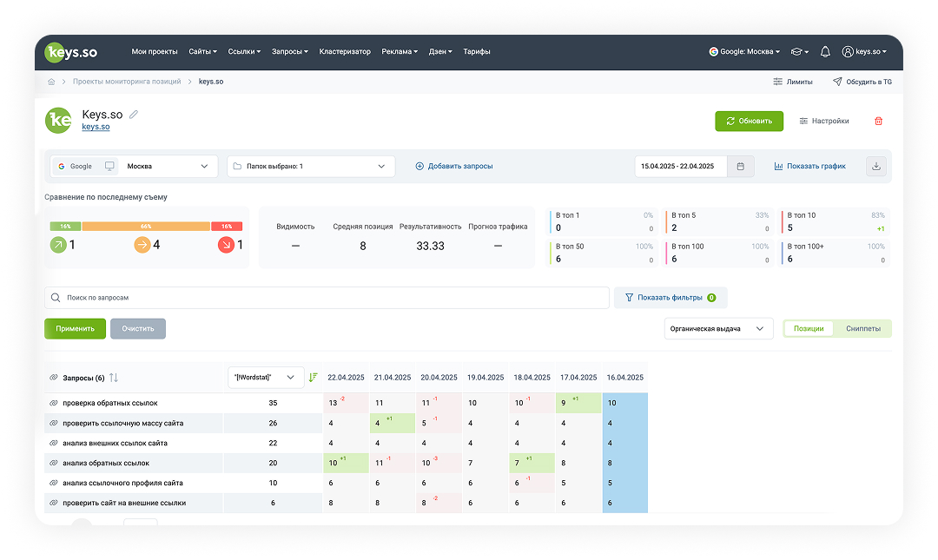Click the graduation cap learning icon
This screenshot has height=560, width=938.
click(x=799, y=52)
